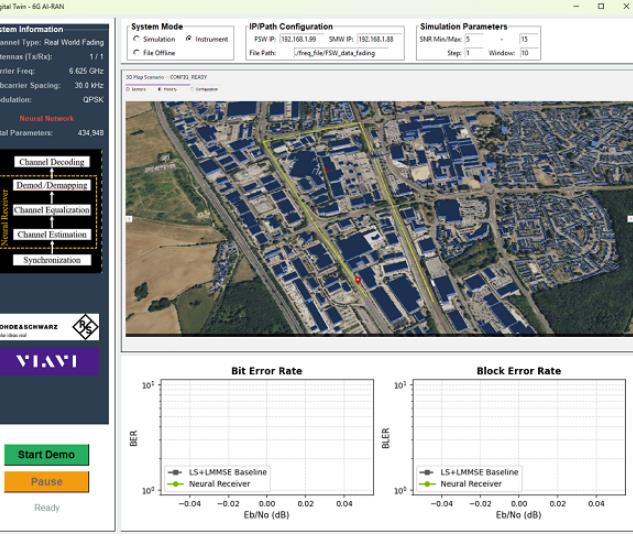
Task: Click the Rohde & Schwarz logo
Action: coord(48,327)
